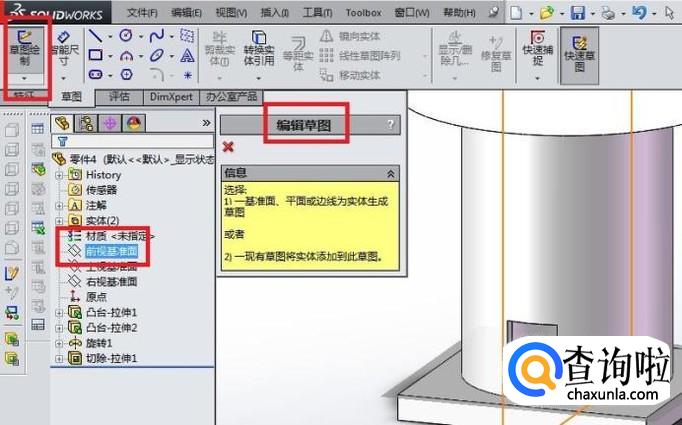This screenshot has height=425, width=682.
Task: Click the feature tree filter field
Action: tap(133, 141)
